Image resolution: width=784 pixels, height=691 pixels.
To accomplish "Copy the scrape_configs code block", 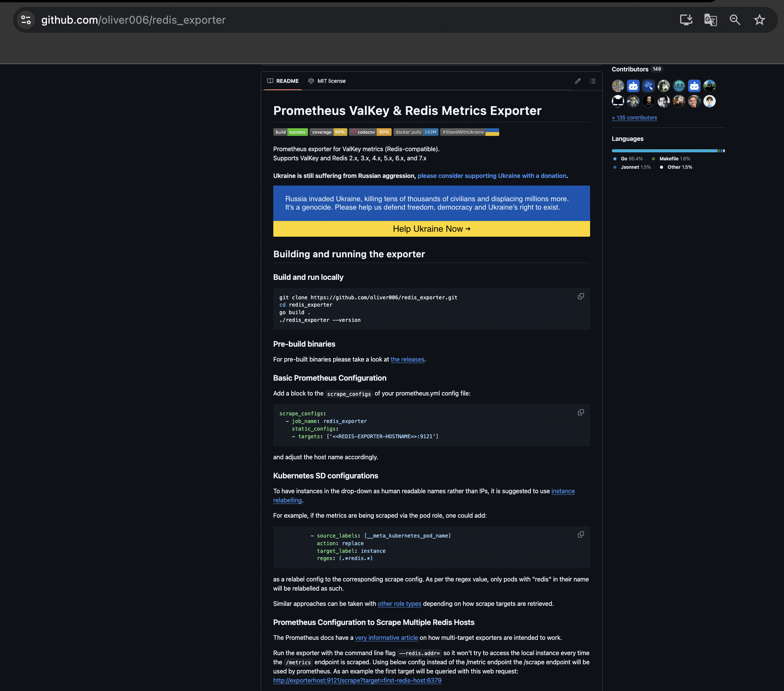I will coord(581,412).
